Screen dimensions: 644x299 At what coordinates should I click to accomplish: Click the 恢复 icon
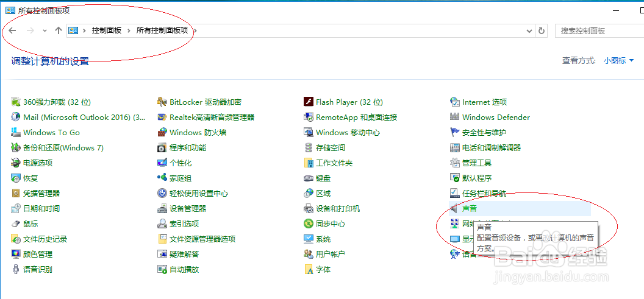16,178
